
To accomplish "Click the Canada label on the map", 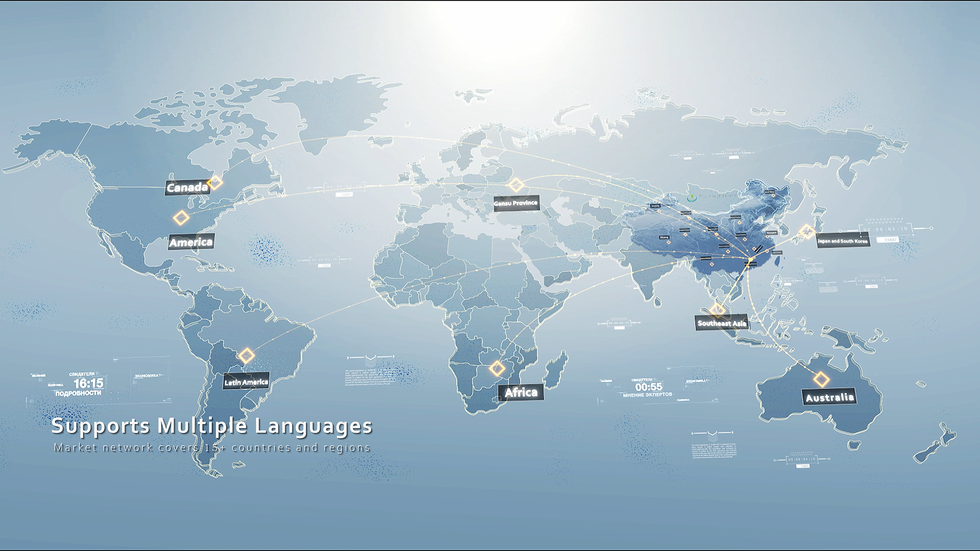I will click(x=187, y=187).
